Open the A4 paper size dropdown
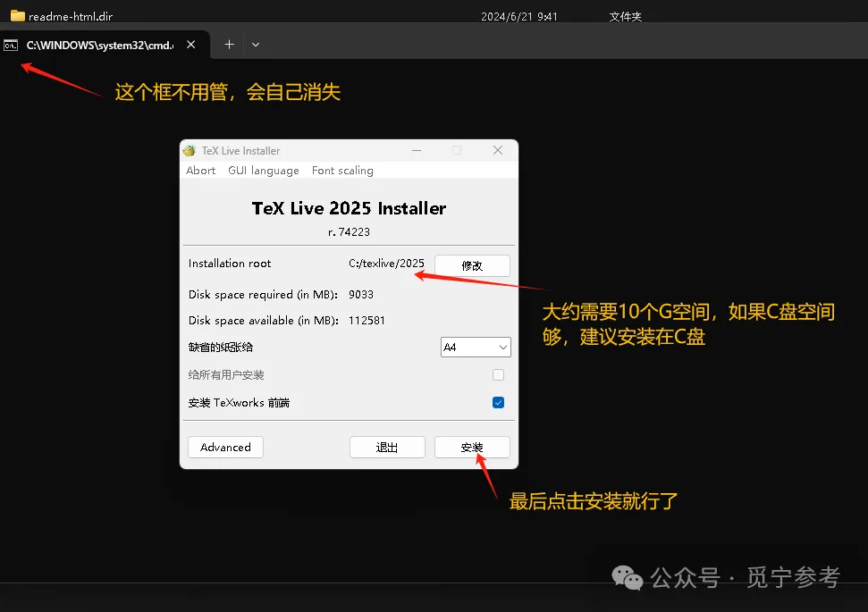 (476, 347)
